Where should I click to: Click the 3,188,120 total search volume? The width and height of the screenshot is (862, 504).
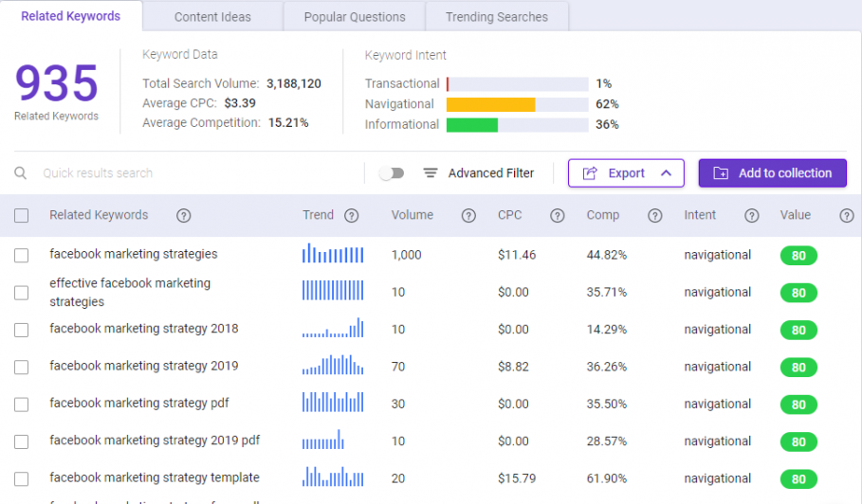294,83
